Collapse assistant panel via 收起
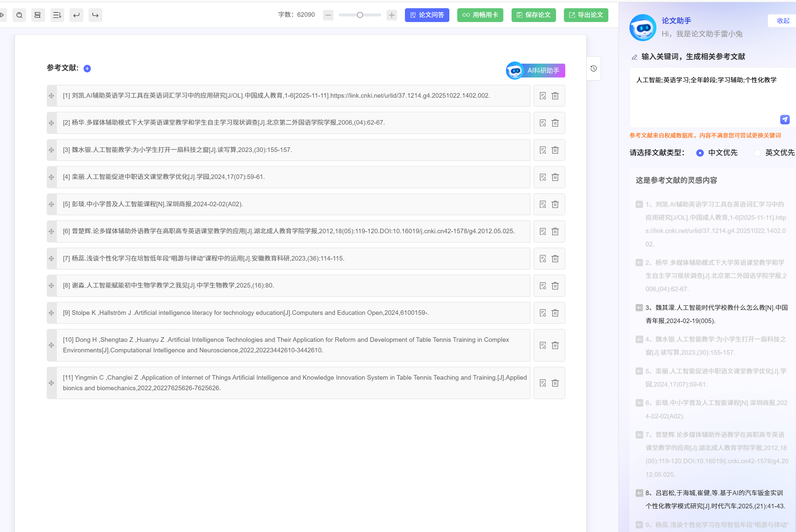The height and width of the screenshot is (532, 796). tap(783, 21)
